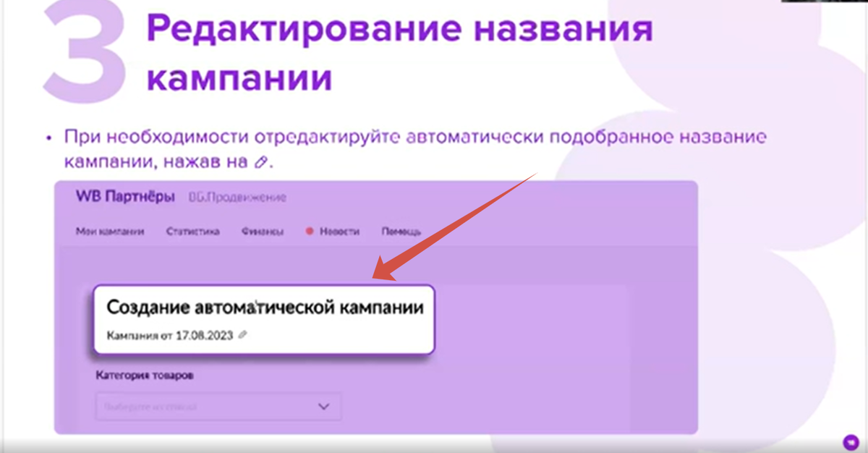Open the Новости section
868x453 pixels.
tap(339, 232)
